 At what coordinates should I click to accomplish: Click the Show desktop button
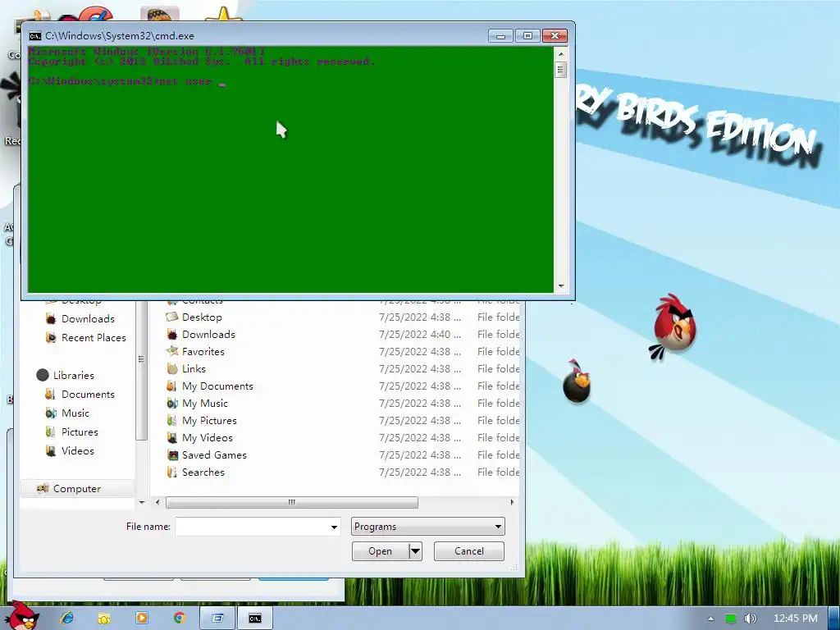tap(834, 619)
